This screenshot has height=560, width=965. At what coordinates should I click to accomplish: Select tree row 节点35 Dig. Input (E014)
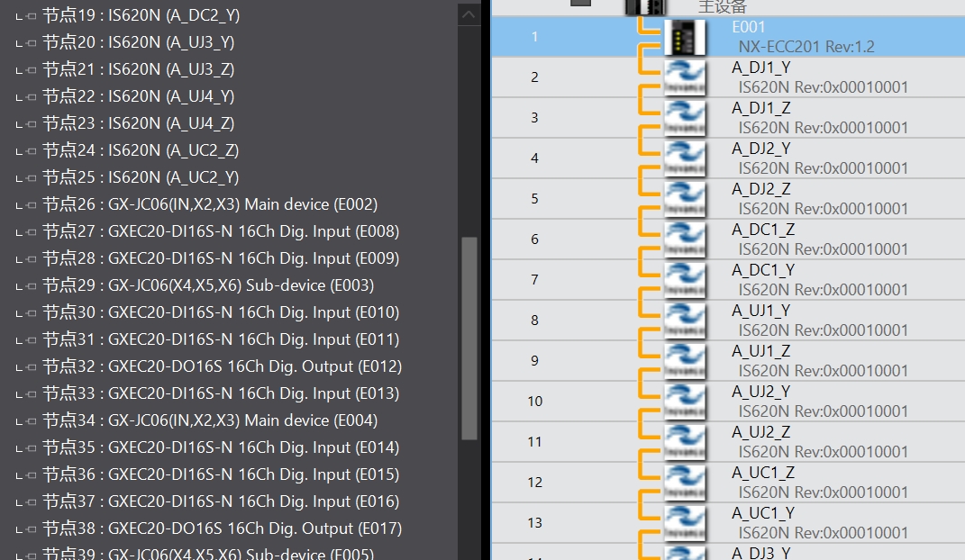tap(221, 448)
